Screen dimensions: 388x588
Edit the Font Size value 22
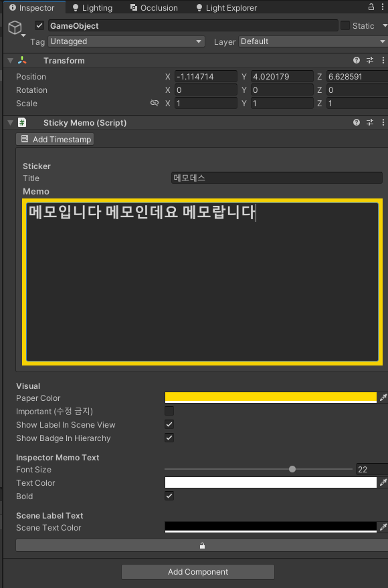(x=372, y=470)
